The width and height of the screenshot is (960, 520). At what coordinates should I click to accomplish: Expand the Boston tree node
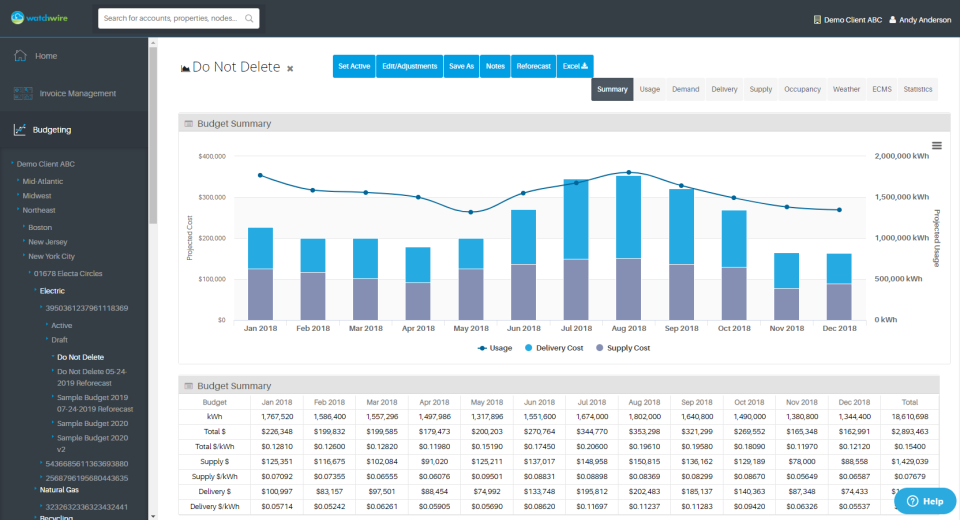(24, 227)
